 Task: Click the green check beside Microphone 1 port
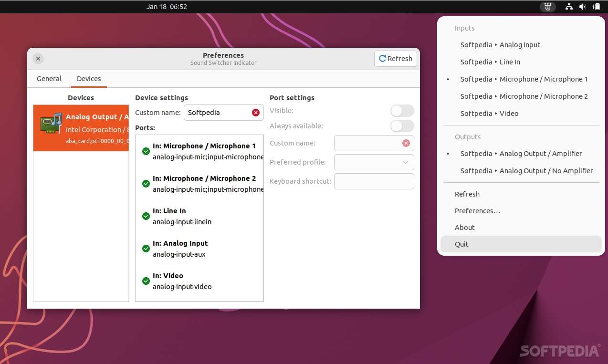pyautogui.click(x=146, y=151)
